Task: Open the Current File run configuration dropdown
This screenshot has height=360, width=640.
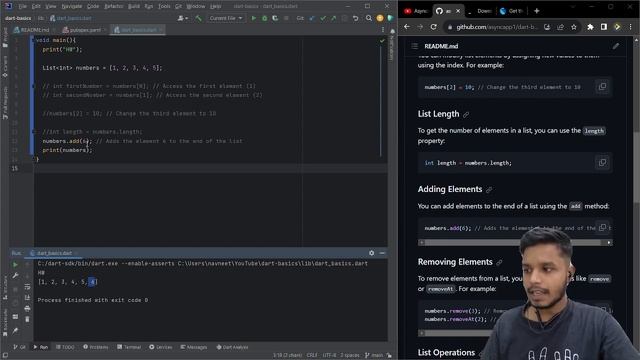Action: (x=226, y=18)
